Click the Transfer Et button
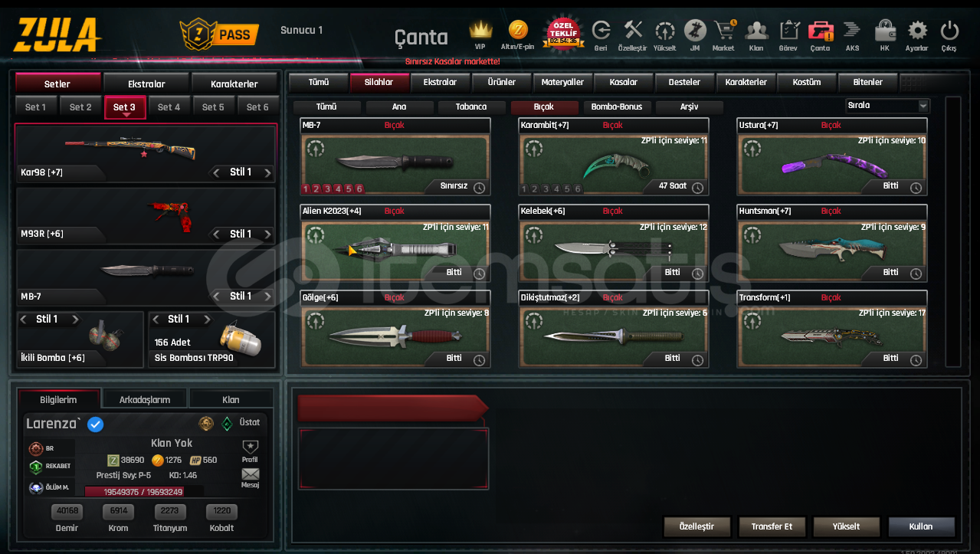 coord(772,526)
